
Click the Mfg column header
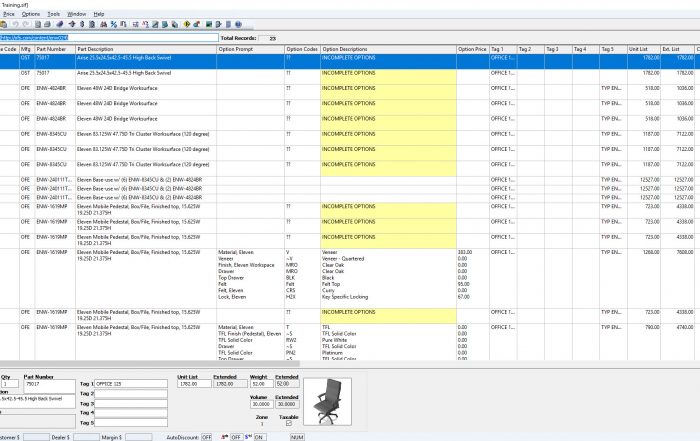pyautogui.click(x=26, y=49)
